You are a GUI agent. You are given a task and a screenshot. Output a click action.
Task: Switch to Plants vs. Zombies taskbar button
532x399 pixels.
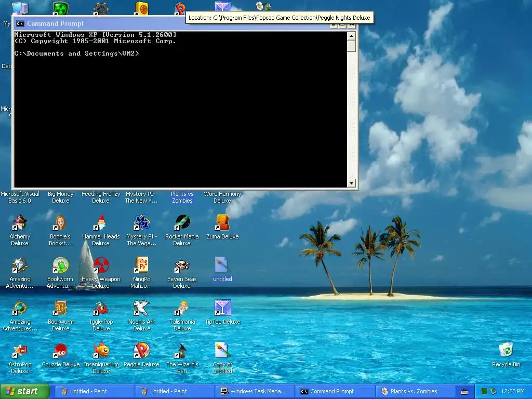[414, 391]
